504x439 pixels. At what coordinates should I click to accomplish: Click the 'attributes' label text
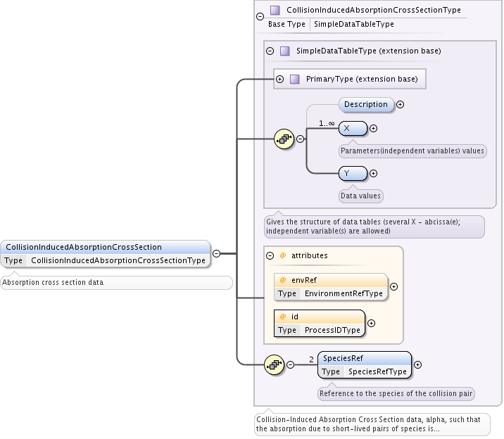310,255
